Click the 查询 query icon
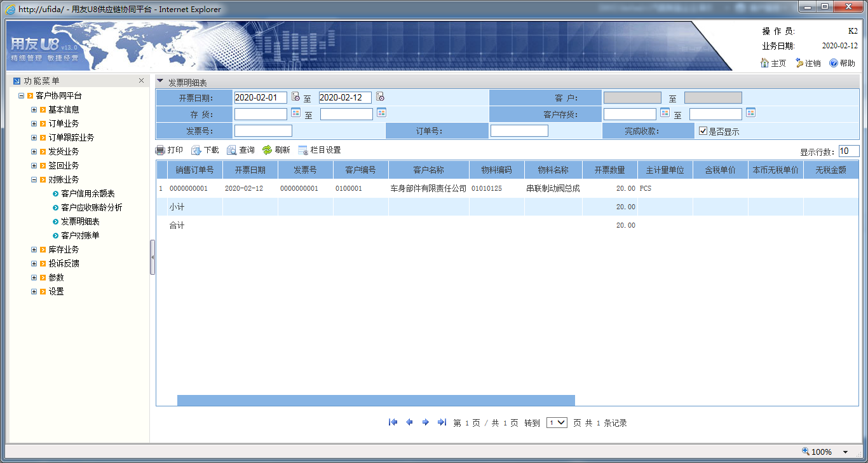Image resolution: width=868 pixels, height=463 pixels. [232, 150]
